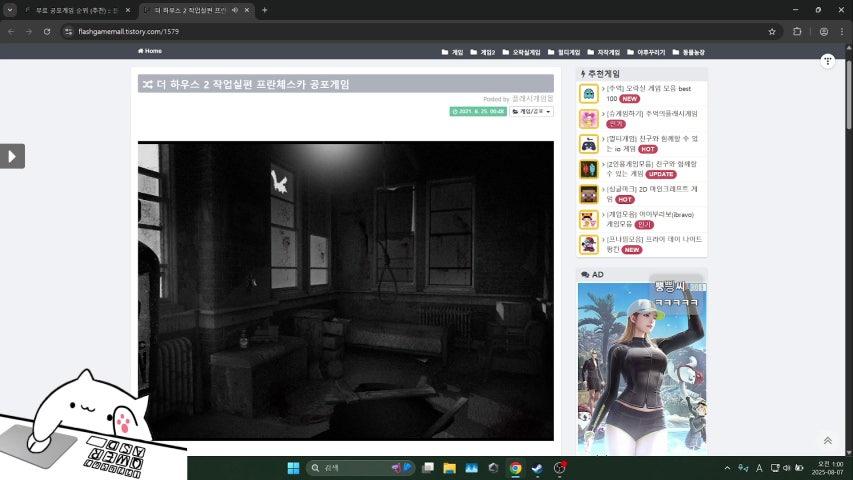Click the dark room game image
The height and width of the screenshot is (480, 853).
pos(345,291)
